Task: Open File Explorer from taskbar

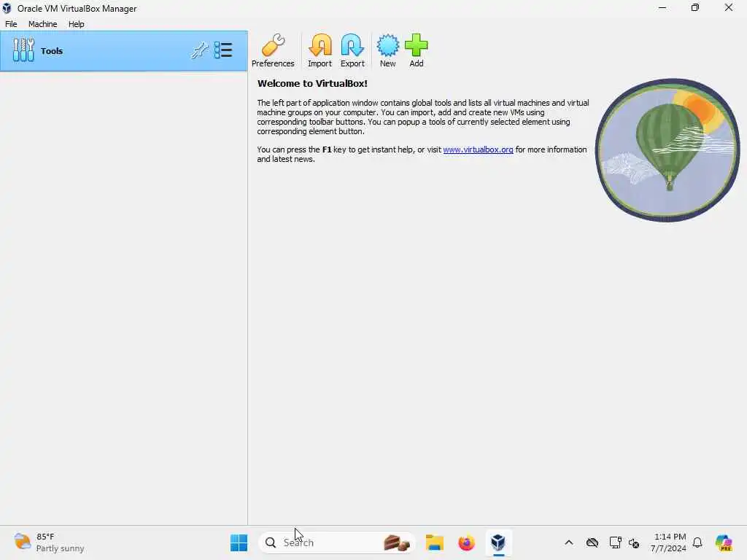Action: click(x=435, y=542)
